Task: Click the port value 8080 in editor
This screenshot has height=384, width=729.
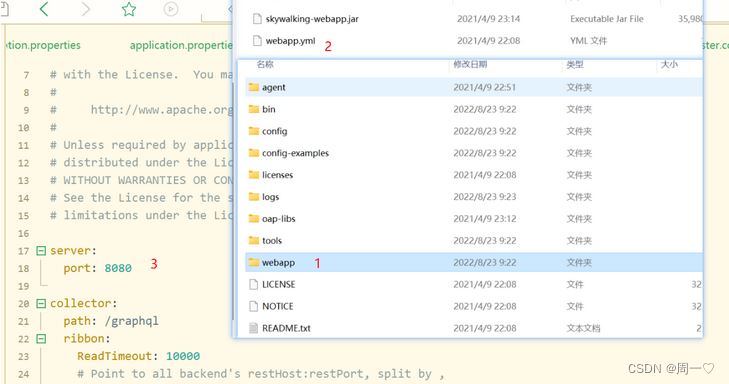Action: (x=118, y=268)
